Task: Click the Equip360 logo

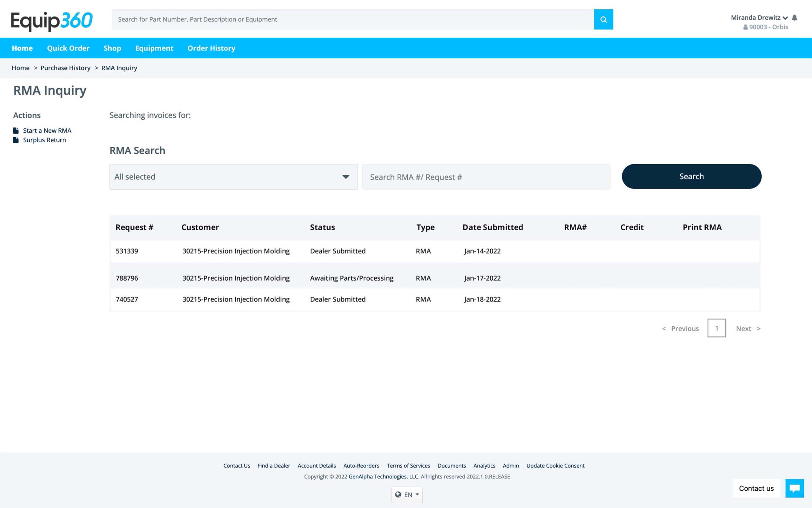Action: click(x=52, y=21)
